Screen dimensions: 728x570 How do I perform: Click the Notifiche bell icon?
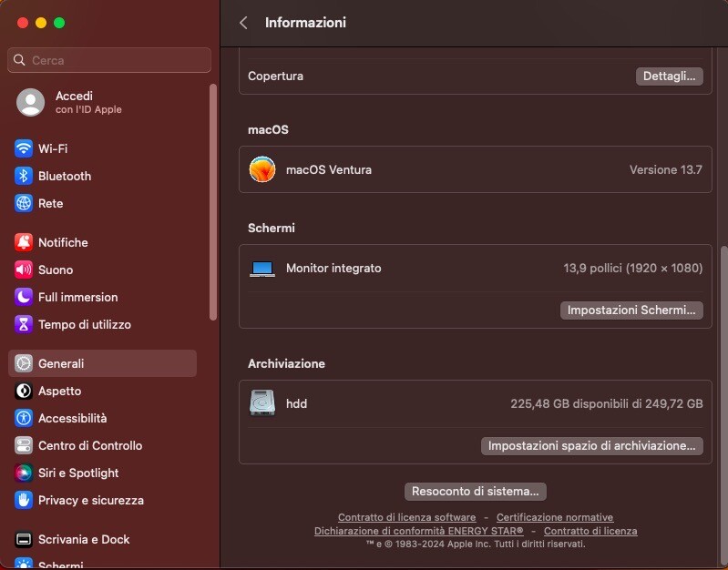23,242
